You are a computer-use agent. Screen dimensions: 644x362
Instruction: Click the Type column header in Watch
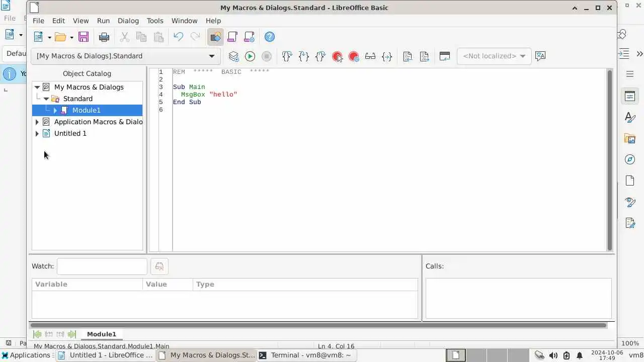(x=305, y=285)
